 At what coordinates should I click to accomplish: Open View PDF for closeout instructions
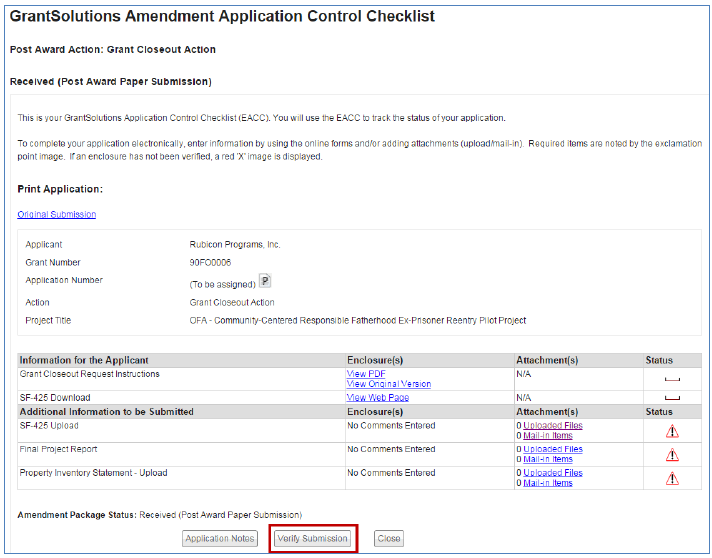click(x=366, y=374)
